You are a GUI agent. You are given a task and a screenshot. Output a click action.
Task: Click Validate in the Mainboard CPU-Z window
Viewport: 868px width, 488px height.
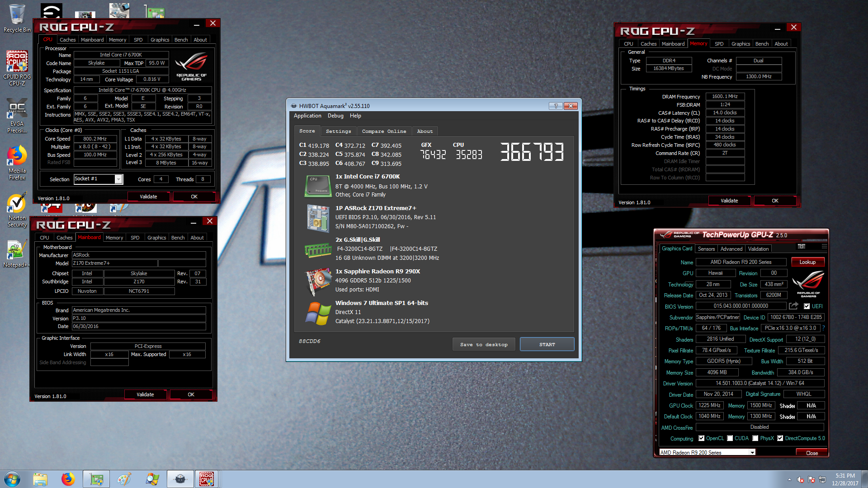[x=145, y=394]
